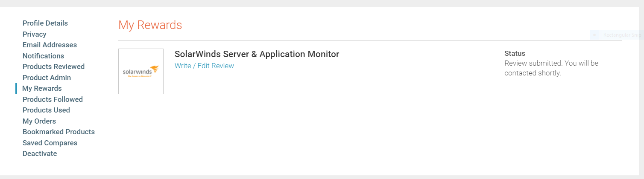This screenshot has height=179, width=644.
Task: Click the SolarWinds logo thumbnail
Action: [x=141, y=71]
